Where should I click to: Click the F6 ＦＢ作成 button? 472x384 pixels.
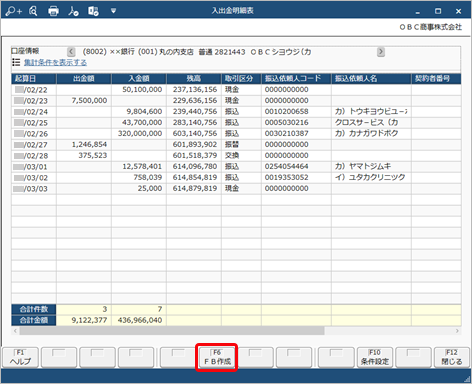coord(217,357)
